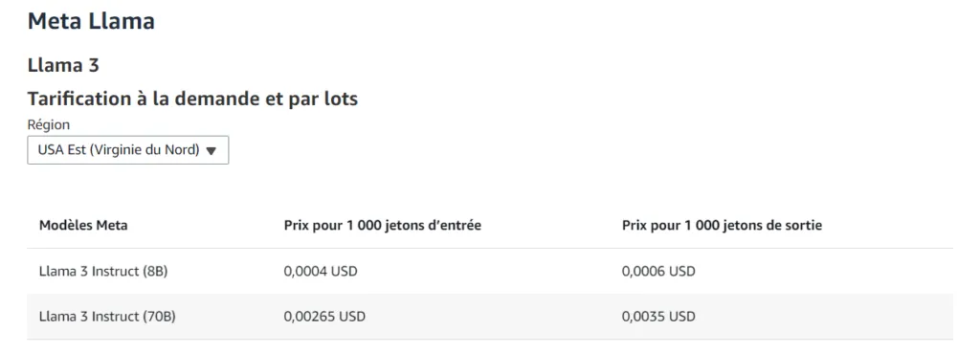Click the Prix pour 1 000 jetons d'entrée header

click(x=383, y=226)
